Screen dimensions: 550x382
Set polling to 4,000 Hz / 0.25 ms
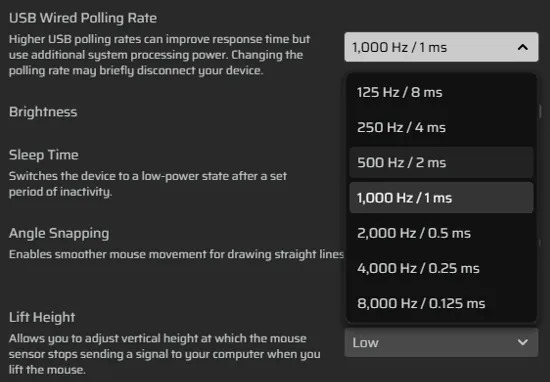[441, 268]
